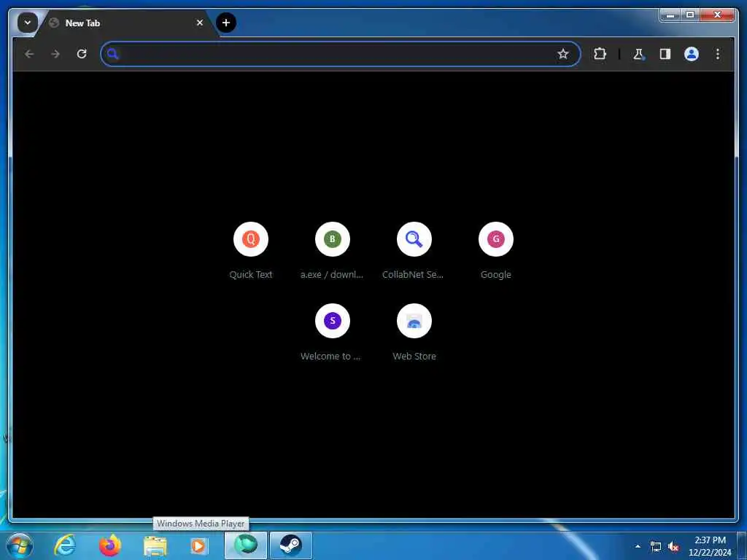Launch Windows Media Player from taskbar
Image resolution: width=747 pixels, height=560 pixels.
coord(200,545)
